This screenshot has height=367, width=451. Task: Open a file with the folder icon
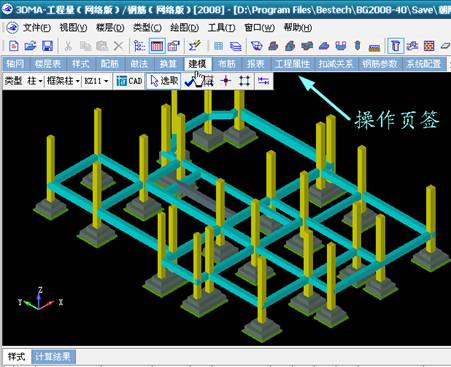30,46
